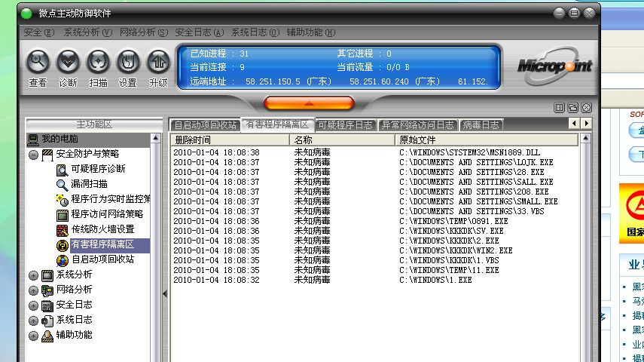Expand the 系统日志 tree node
The image size is (644, 362).
click(34, 321)
